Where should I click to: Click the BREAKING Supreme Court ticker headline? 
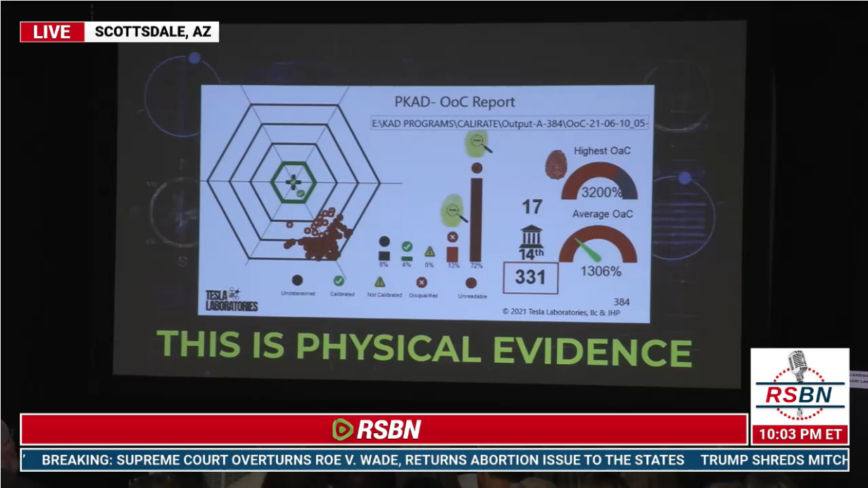click(x=363, y=460)
